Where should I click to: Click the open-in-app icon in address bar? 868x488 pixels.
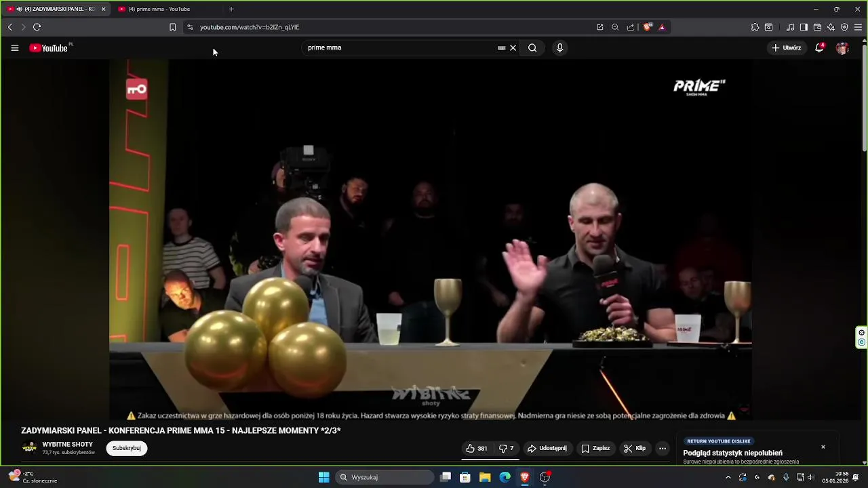coord(600,27)
